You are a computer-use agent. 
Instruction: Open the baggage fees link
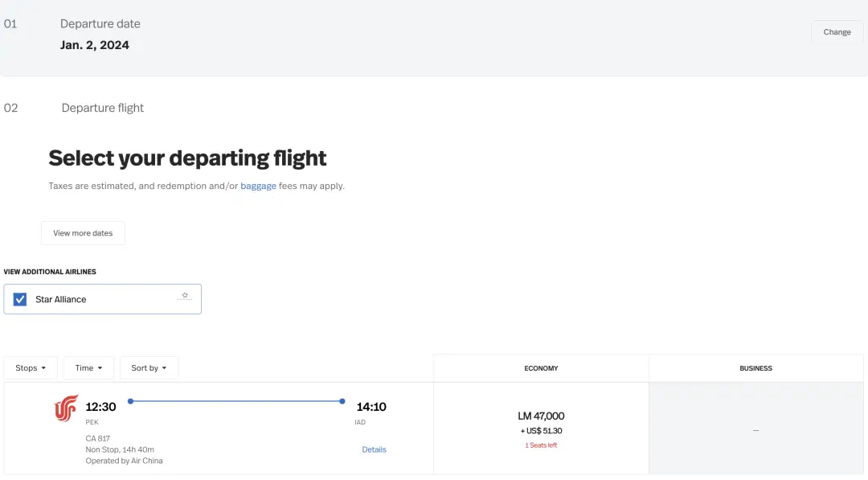tap(259, 186)
